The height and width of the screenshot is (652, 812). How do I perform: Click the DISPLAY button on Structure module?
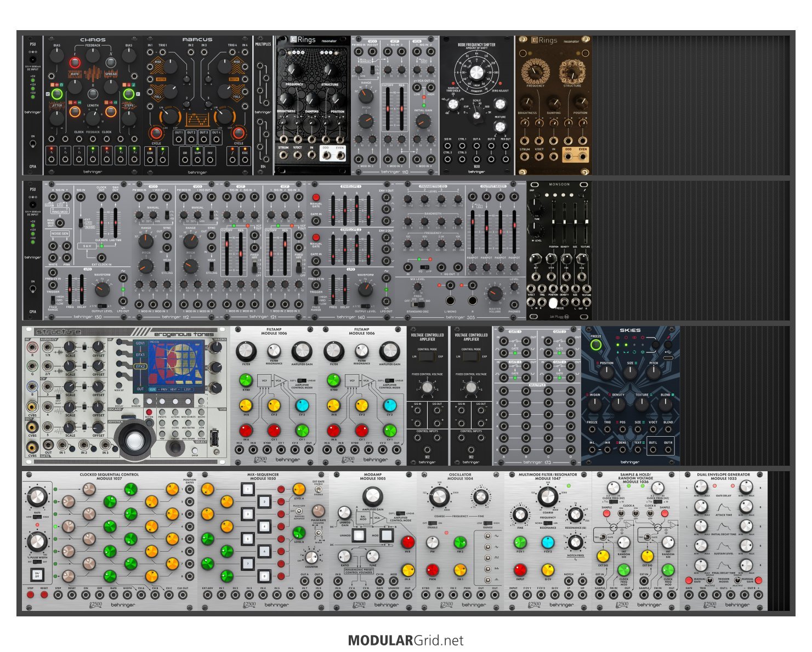point(120,402)
